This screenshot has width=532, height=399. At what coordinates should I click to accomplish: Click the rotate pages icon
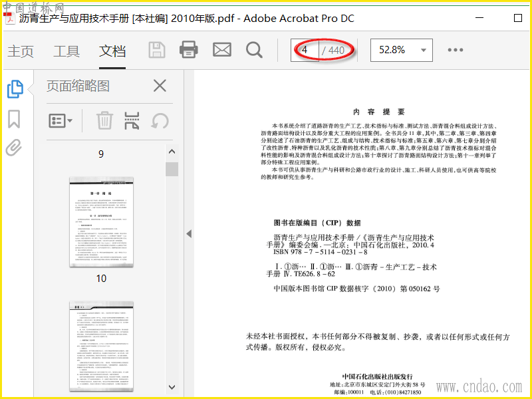[160, 121]
